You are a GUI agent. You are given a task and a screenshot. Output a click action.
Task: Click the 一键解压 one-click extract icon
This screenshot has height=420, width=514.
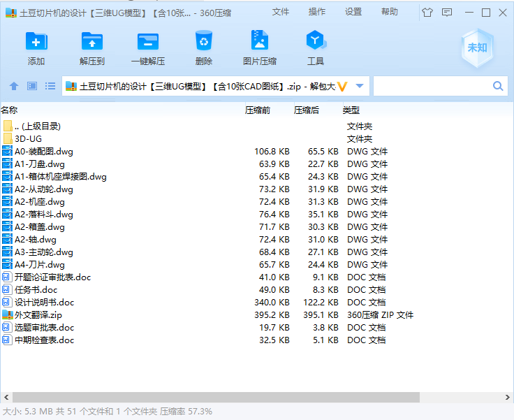(x=148, y=41)
